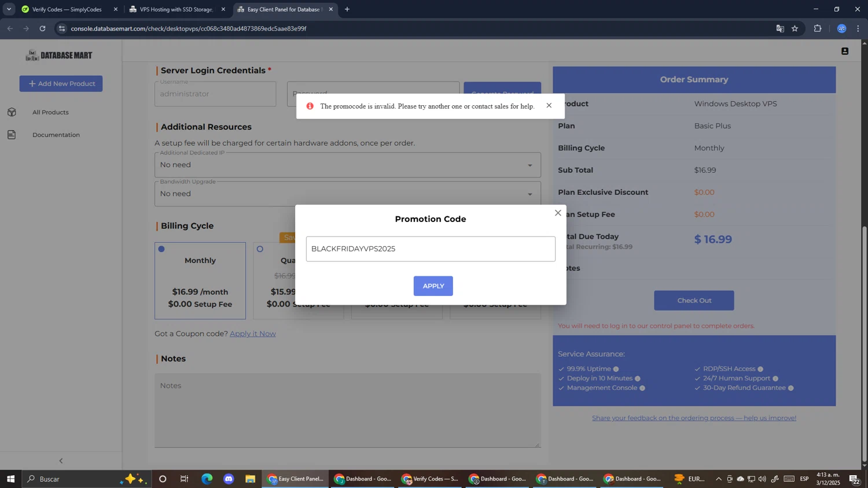
Task: Show info for Deploy in 10 Minutes
Action: (x=638, y=379)
